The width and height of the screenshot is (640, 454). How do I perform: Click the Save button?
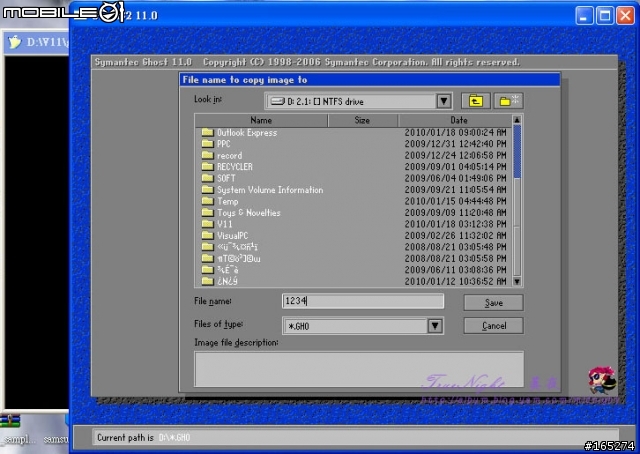[x=493, y=303]
